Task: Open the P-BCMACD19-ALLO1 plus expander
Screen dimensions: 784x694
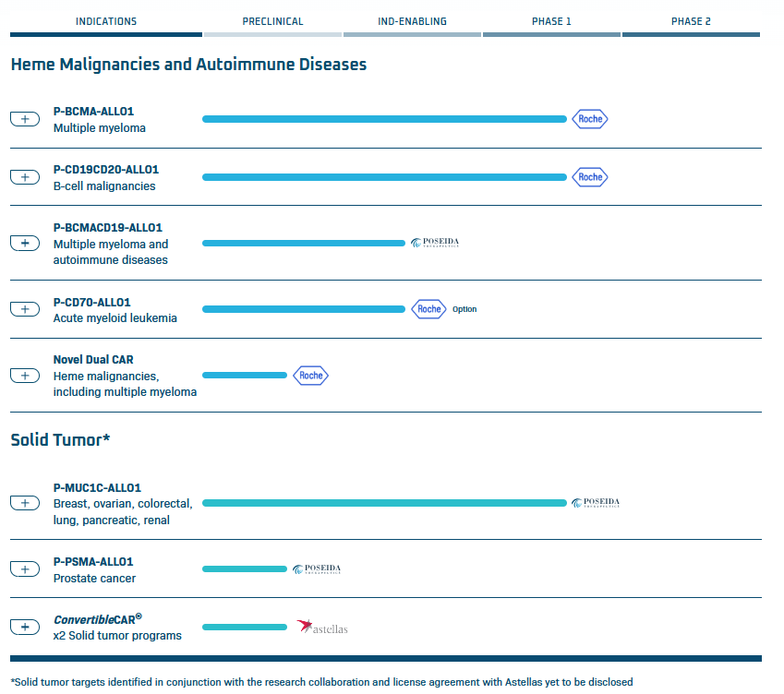Action: [25, 243]
